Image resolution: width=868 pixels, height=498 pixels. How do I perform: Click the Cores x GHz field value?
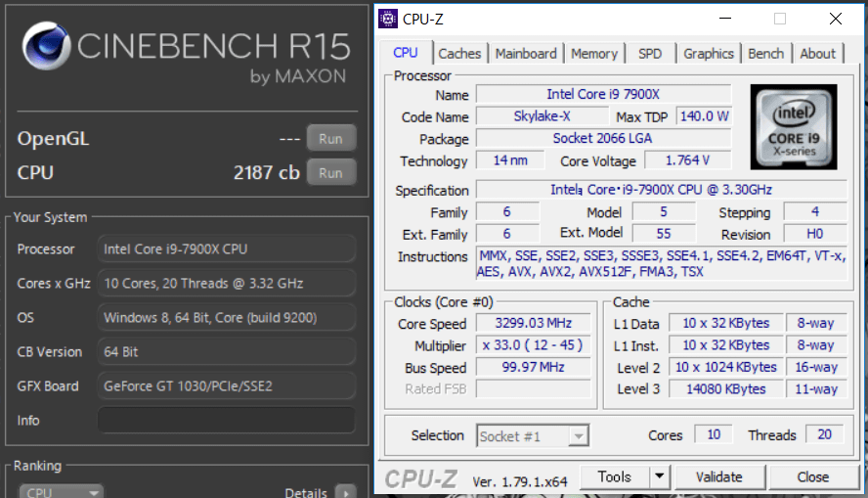click(227, 284)
